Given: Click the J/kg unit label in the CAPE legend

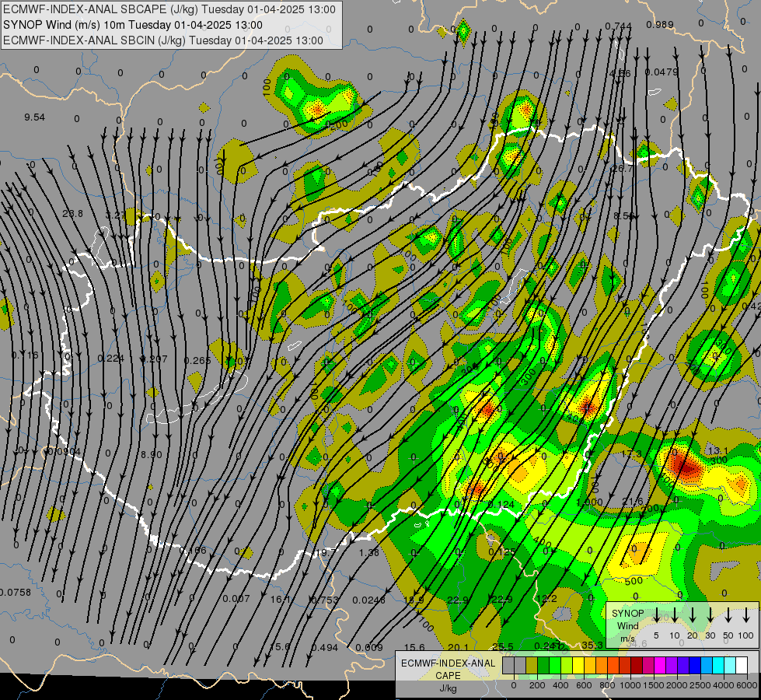Looking at the screenshot, I should [448, 688].
